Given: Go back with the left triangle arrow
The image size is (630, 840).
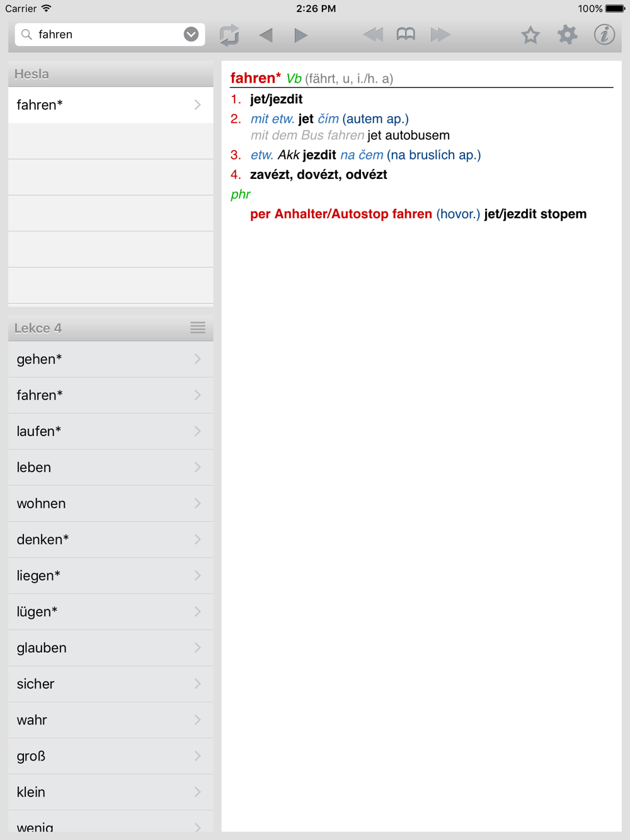Looking at the screenshot, I should pyautogui.click(x=266, y=35).
